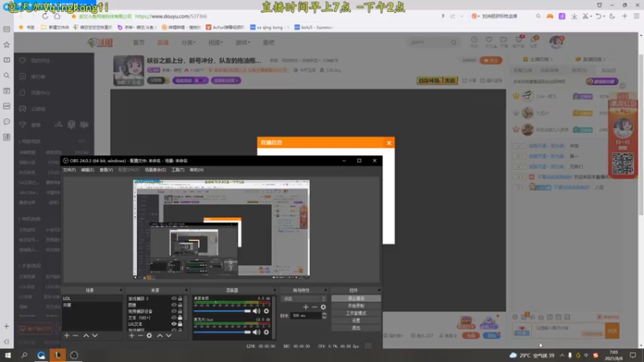
Task: Open transition properties gear icon
Action: [324, 307]
